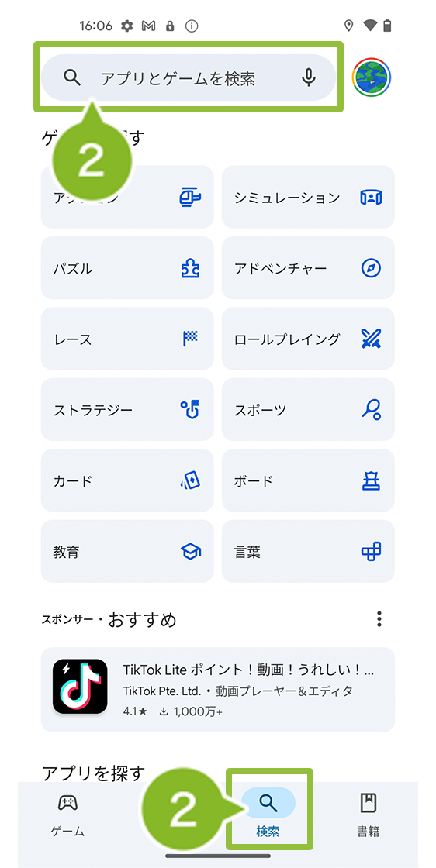The height and width of the screenshot is (868, 436).
Task: Open TikTok Lite app listing title
Action: 249,670
